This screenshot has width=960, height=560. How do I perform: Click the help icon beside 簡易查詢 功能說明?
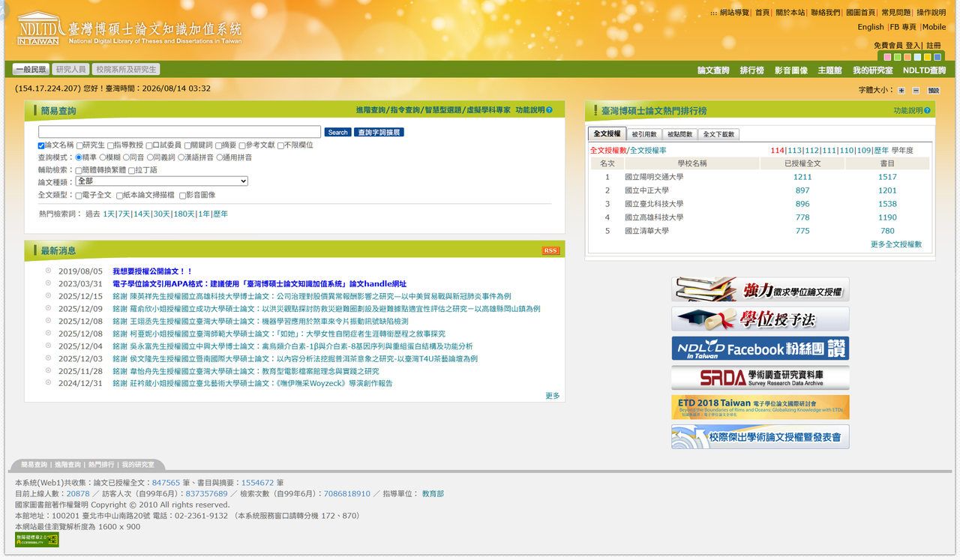click(549, 110)
